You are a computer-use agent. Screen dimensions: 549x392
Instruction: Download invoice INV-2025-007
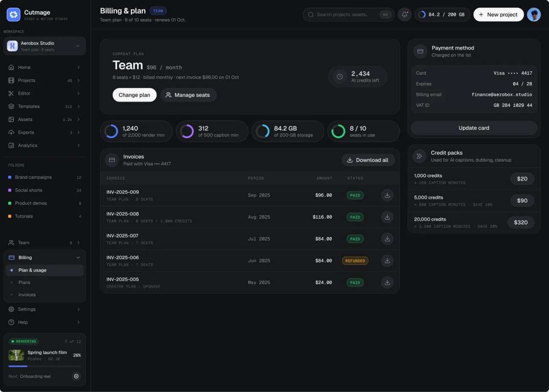coord(387,239)
